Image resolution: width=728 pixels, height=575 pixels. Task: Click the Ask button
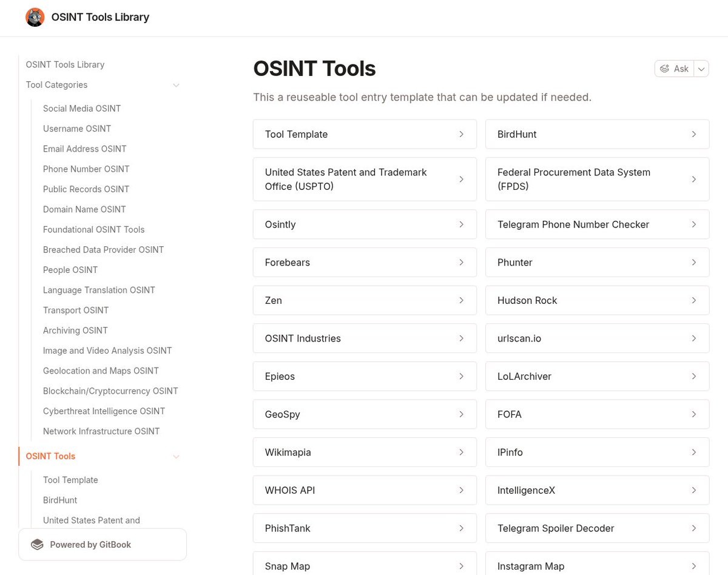674,69
